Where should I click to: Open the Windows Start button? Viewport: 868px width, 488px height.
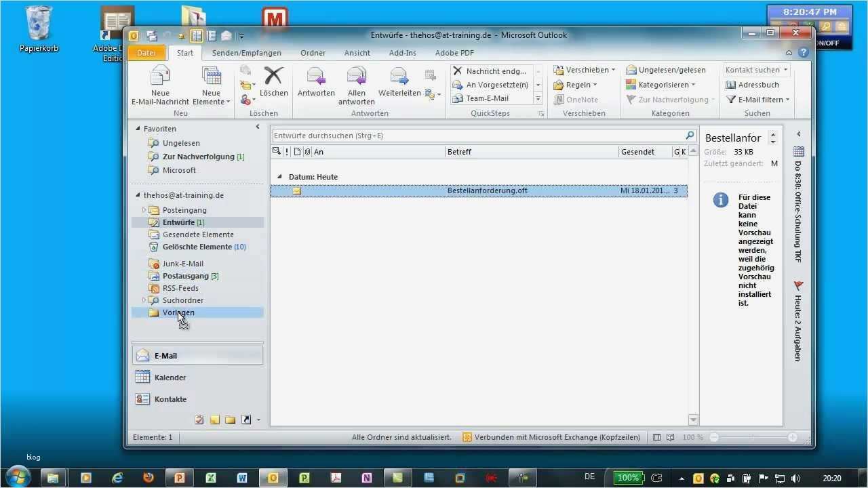point(17,477)
